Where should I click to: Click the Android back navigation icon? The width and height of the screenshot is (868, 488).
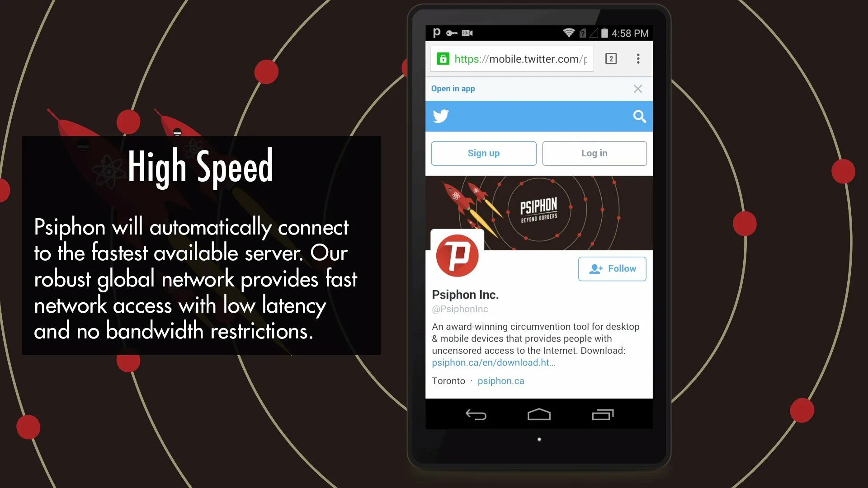[x=476, y=415]
